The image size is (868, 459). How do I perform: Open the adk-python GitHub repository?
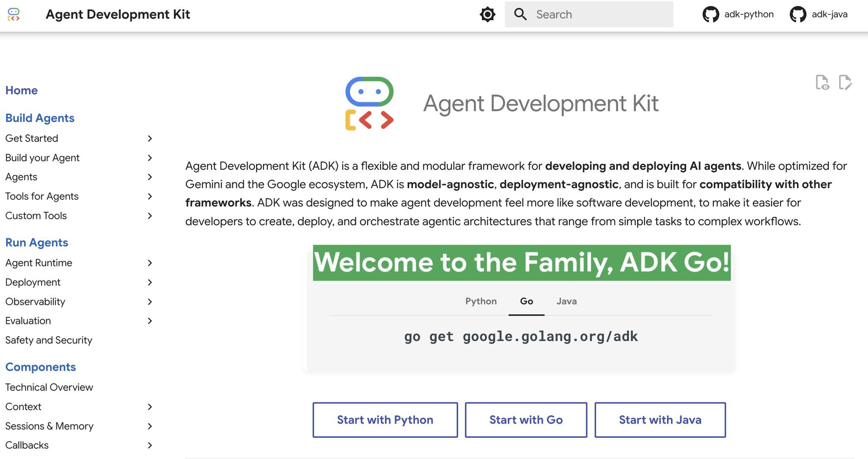tap(738, 14)
